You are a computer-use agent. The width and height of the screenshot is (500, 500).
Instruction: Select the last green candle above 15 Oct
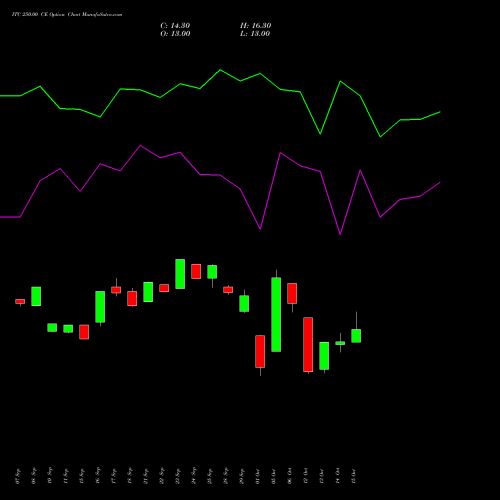click(x=356, y=336)
